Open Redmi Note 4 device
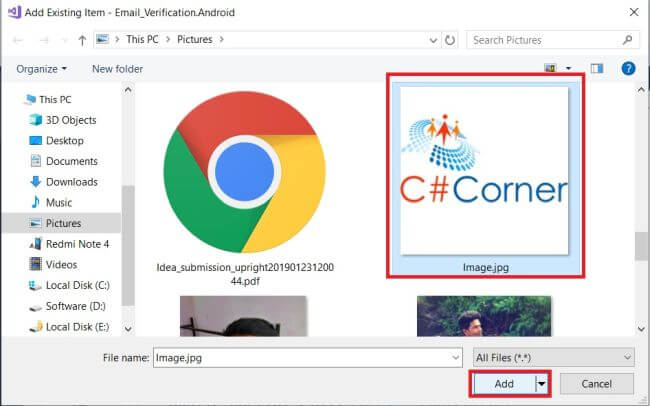Image resolution: width=650 pixels, height=406 pixels. pyautogui.click(x=78, y=244)
